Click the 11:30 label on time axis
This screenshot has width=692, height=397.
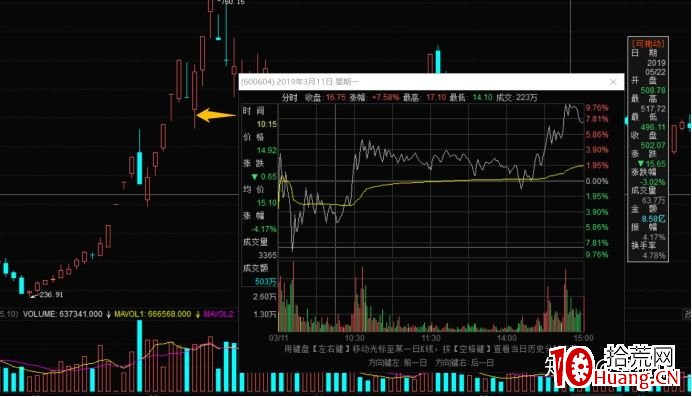431,338
